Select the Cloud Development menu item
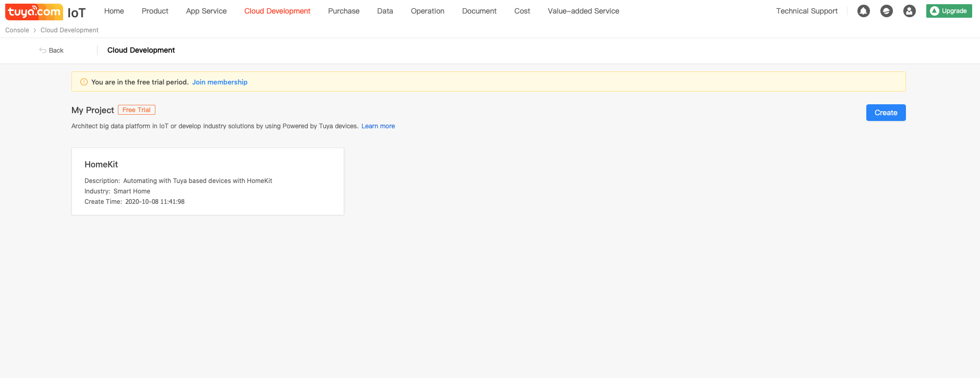Image resolution: width=980 pixels, height=378 pixels. 277,11
